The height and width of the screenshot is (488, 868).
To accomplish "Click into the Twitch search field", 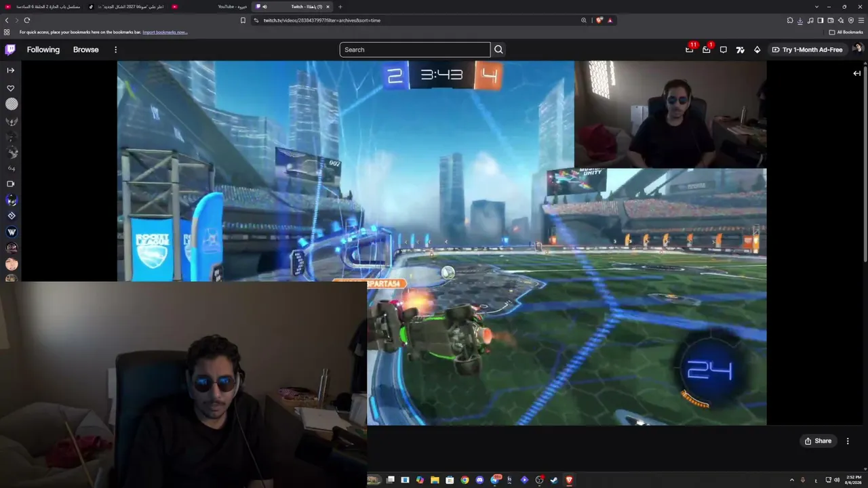I will [x=415, y=49].
